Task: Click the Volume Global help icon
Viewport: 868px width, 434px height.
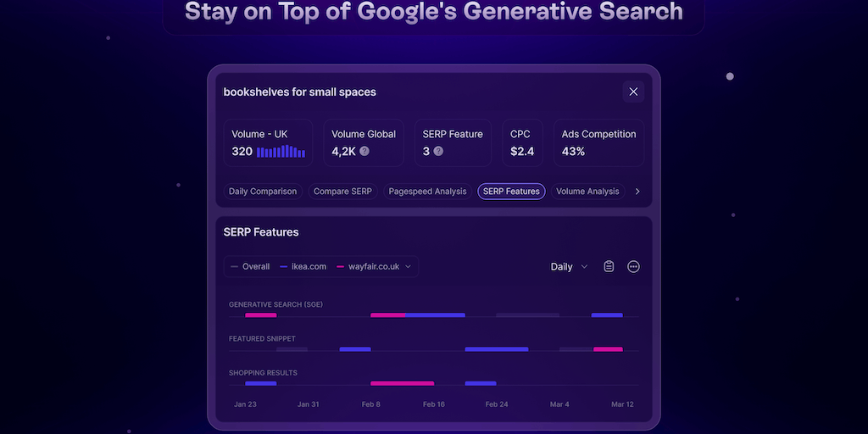Action: coord(364,152)
